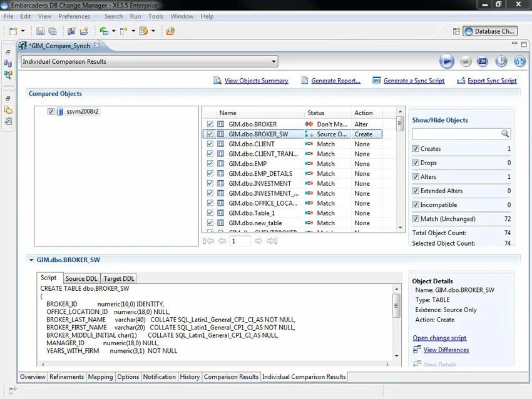Collapse the GIM.dbo.BROKER_SW section
The height and width of the screenshot is (399, 532).
coord(31,260)
